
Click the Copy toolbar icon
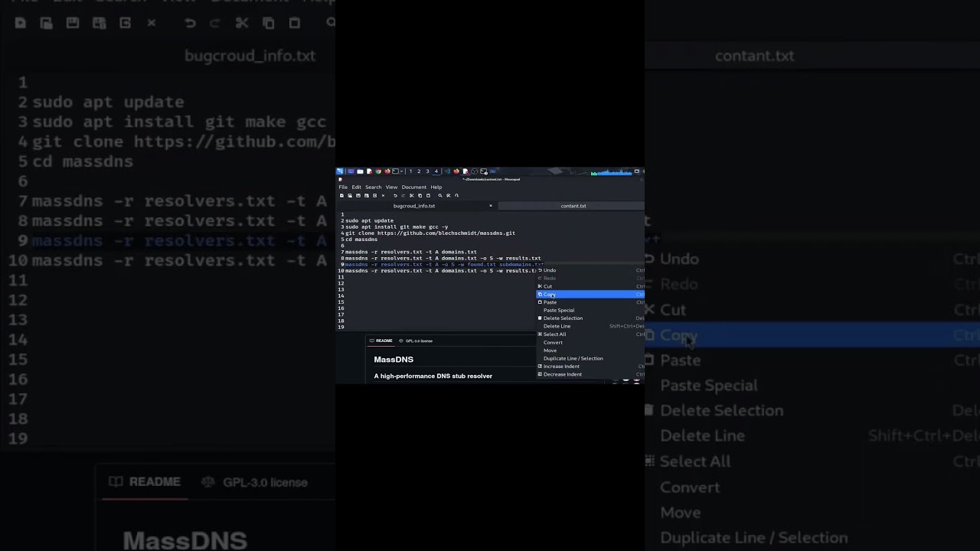420,196
